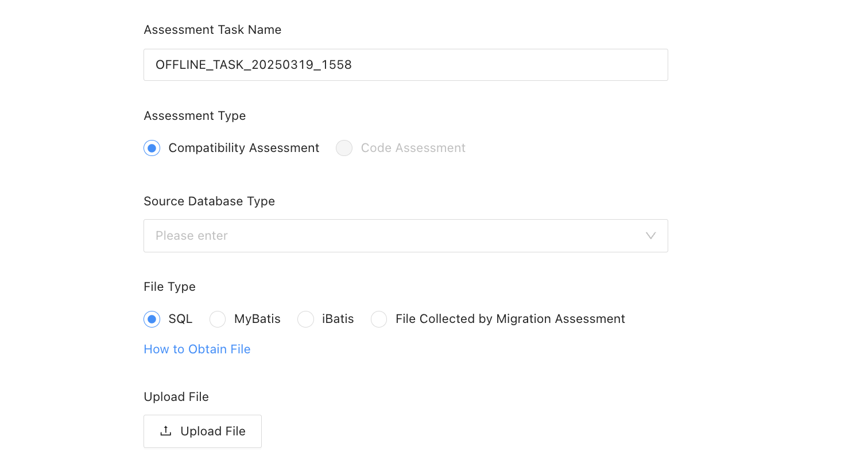Click the chevron arrow in Source Database Type
Screen dimensions: 868x452
pyautogui.click(x=650, y=236)
